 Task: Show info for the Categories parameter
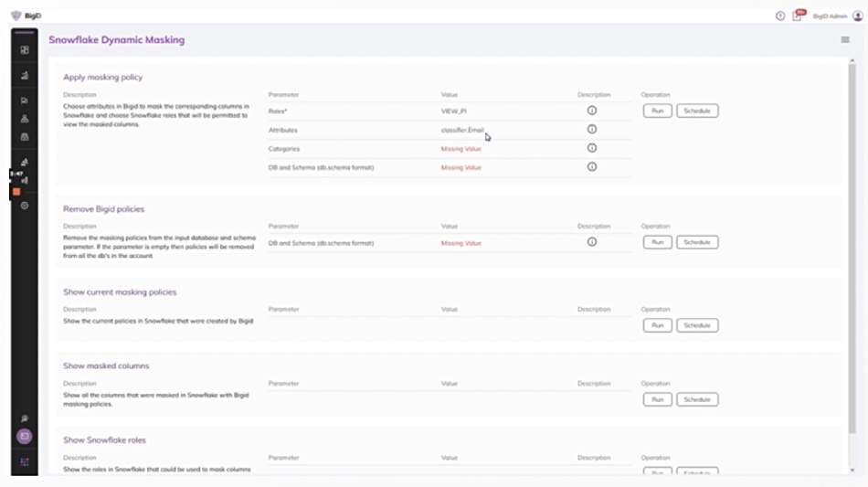coord(592,148)
